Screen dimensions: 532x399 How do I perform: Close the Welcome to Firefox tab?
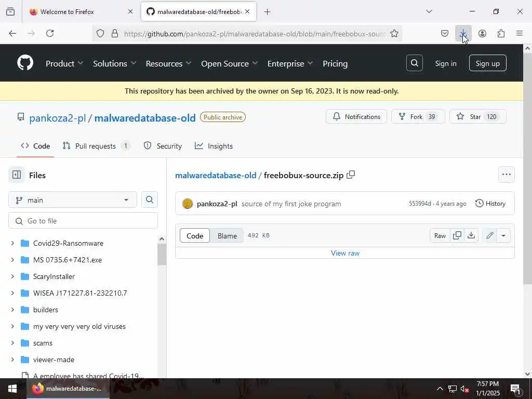(x=130, y=11)
